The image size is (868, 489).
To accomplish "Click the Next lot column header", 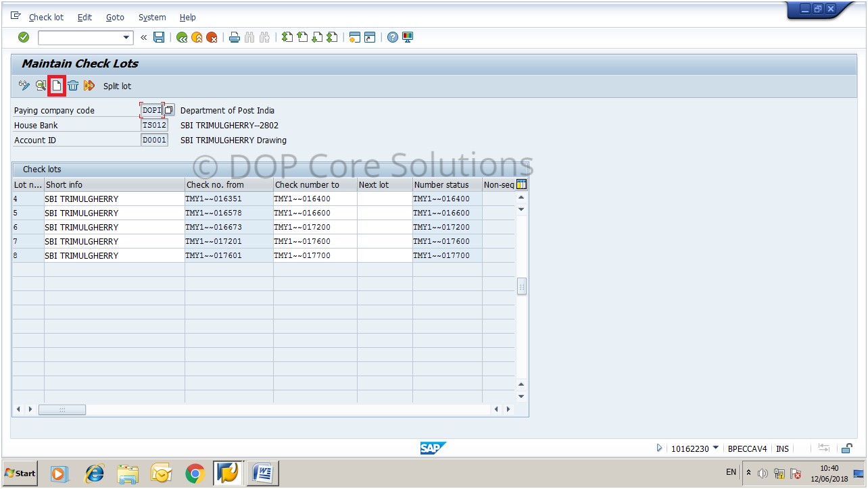I will pos(385,184).
